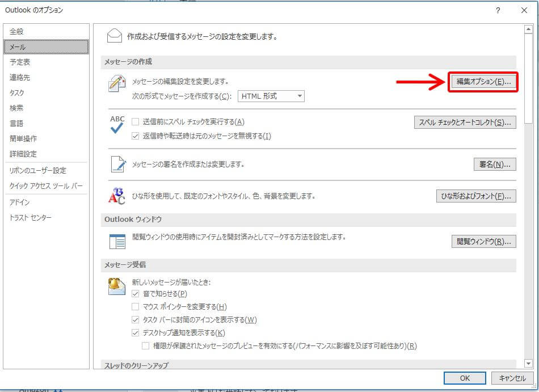Viewport: 539px width, 392px height.
Task: Click the vertical scrollbar thumb
Action: [x=529, y=79]
